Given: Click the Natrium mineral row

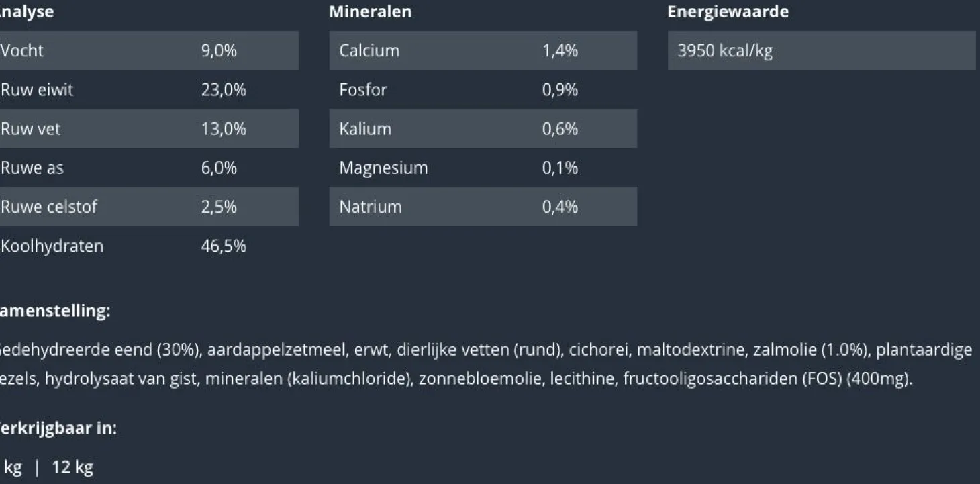Looking at the screenshot, I should click(482, 206).
